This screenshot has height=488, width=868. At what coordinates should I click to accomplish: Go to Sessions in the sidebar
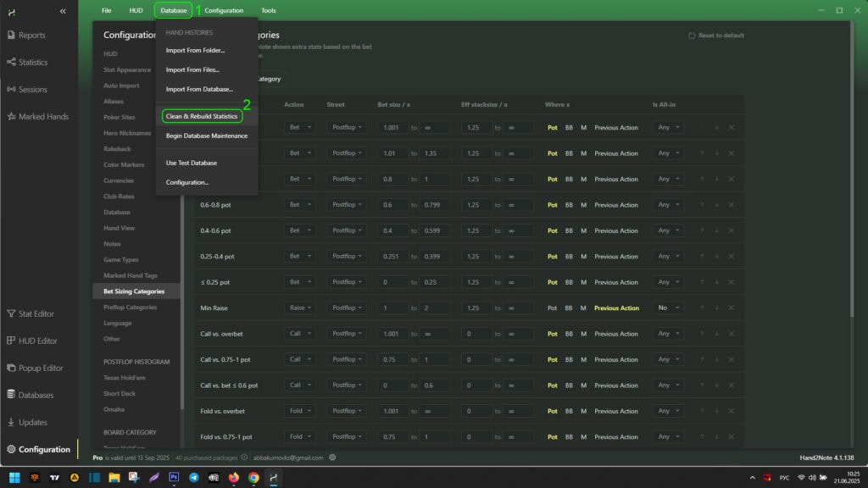(x=32, y=90)
